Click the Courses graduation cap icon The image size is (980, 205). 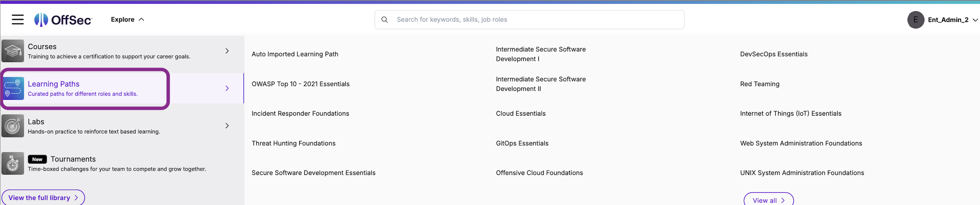tap(13, 51)
